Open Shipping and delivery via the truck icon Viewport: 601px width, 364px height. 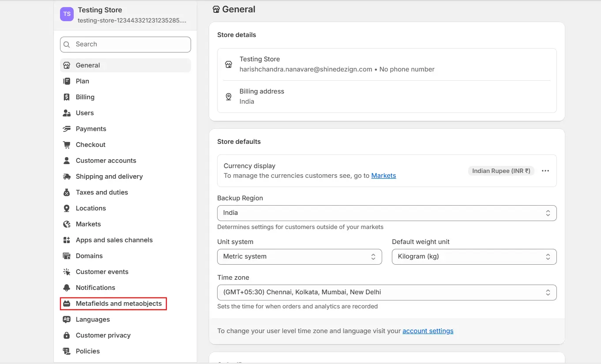pyautogui.click(x=67, y=176)
